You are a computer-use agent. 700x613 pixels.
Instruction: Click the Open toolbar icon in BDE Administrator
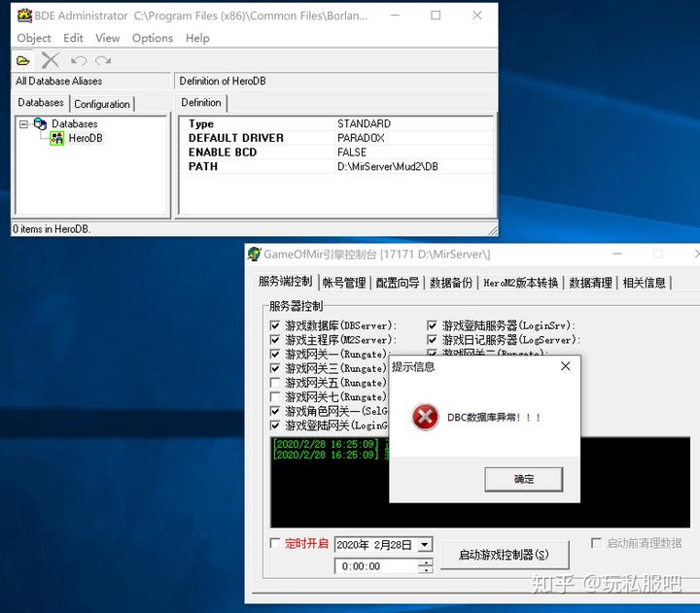[x=23, y=60]
